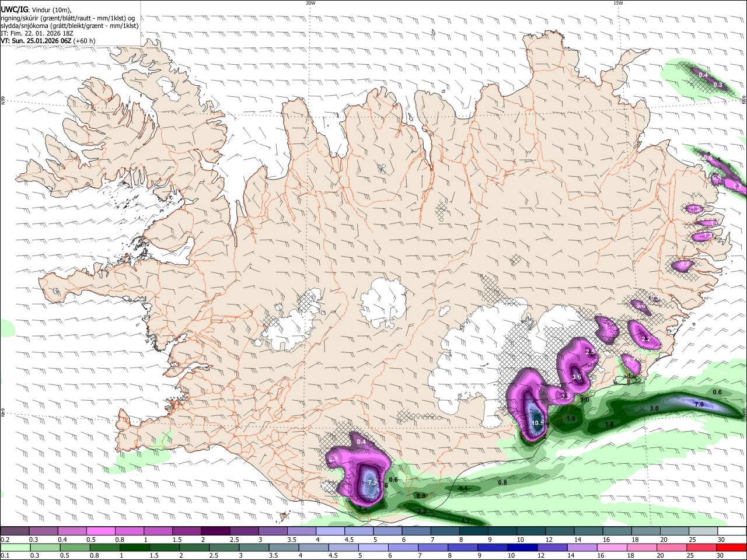
Task: Click the 1.8 rain value label
Action: coord(609,424)
